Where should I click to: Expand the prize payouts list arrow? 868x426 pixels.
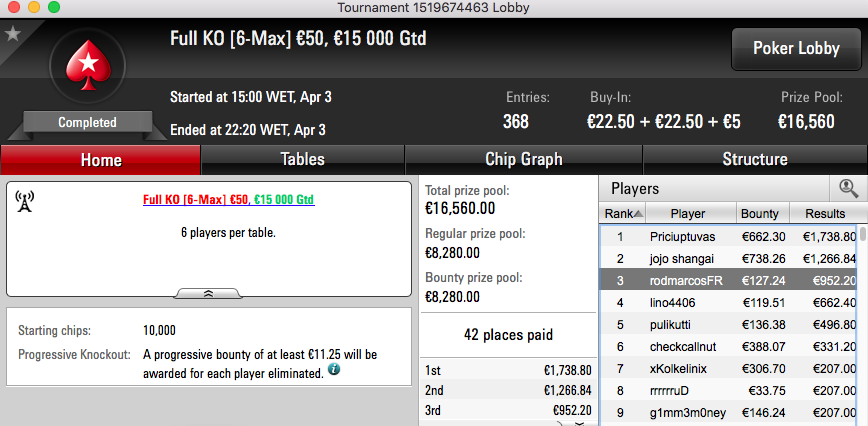point(578,423)
